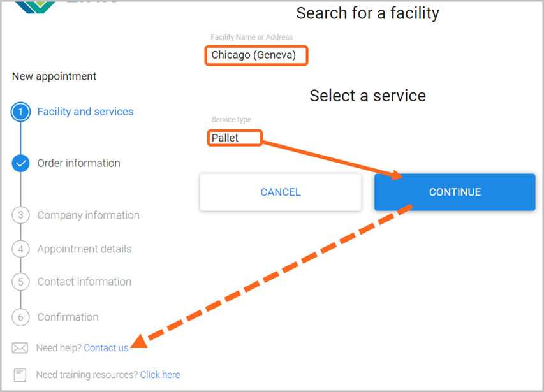
Task: Click the step 5 Contact information circle
Action: (20, 282)
